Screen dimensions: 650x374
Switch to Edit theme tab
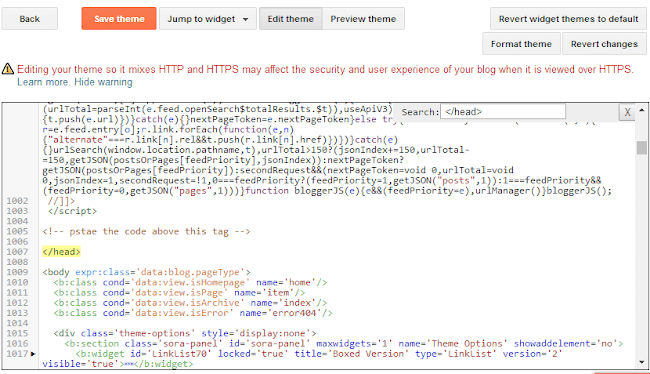(291, 19)
